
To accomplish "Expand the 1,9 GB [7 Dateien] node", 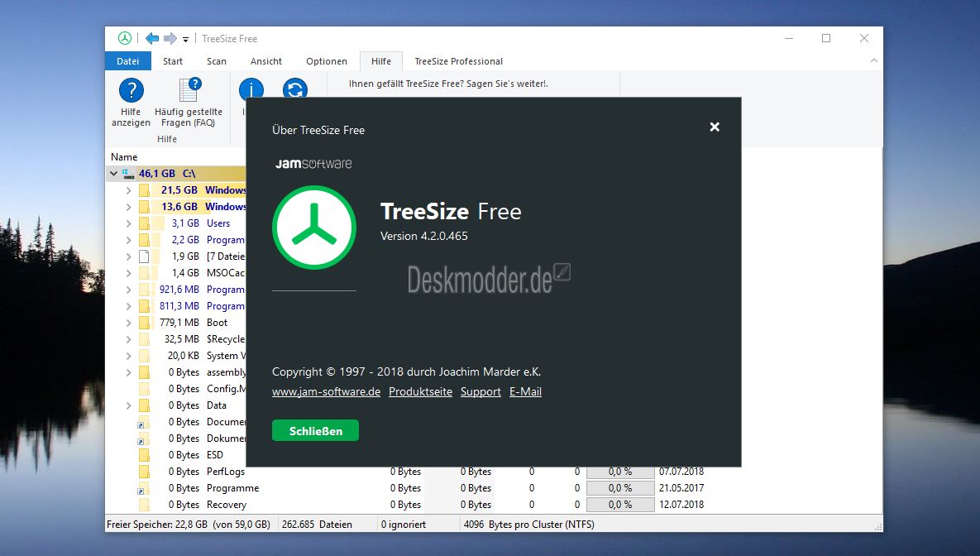I will point(129,256).
